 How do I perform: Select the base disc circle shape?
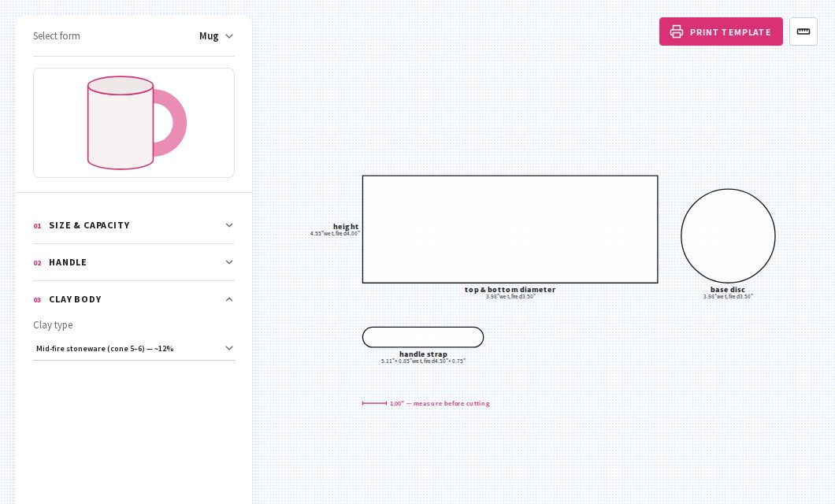tap(728, 235)
